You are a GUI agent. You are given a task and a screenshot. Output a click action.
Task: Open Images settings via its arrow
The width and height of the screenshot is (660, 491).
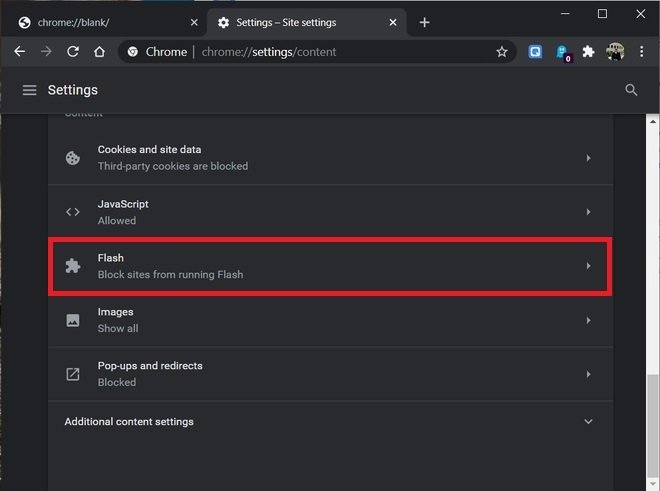(x=588, y=320)
